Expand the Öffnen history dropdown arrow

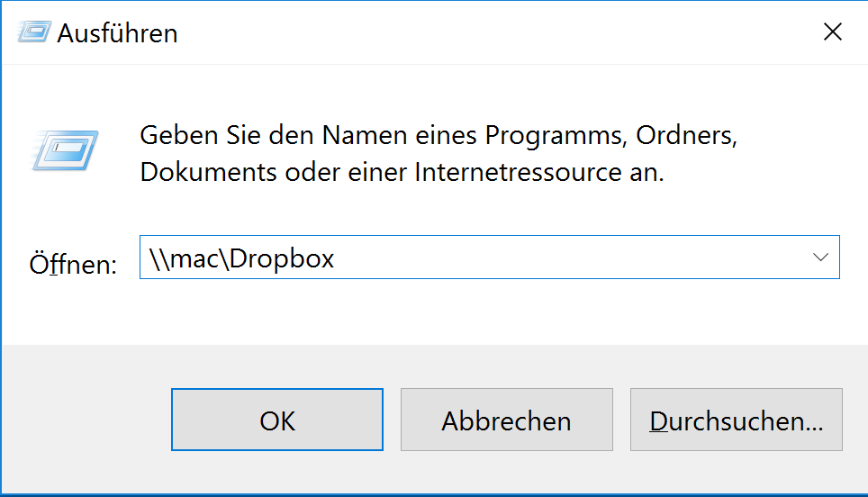coord(820,258)
